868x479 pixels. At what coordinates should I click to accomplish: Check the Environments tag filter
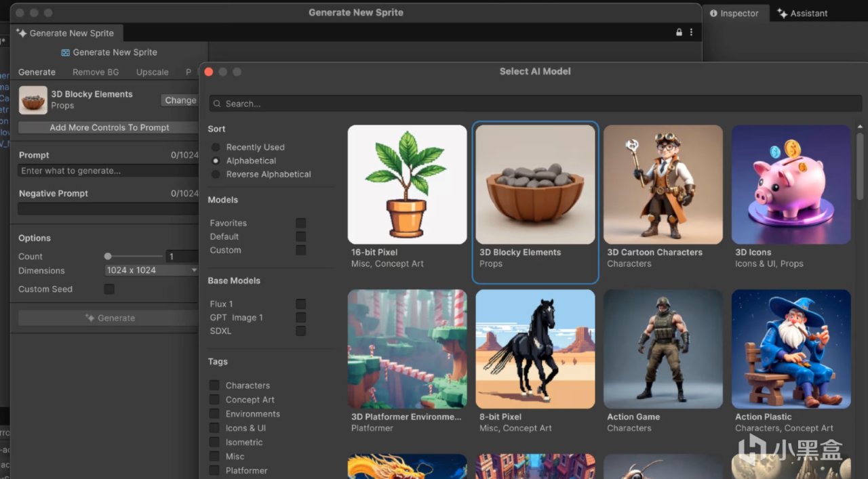214,413
